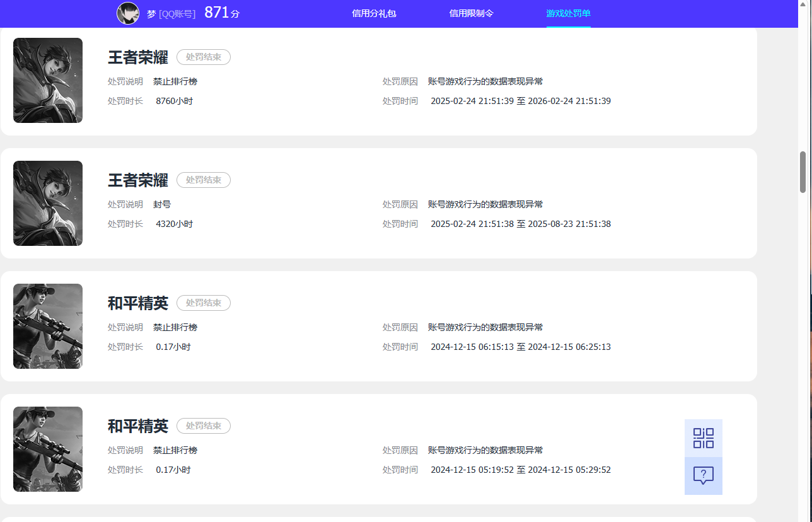Image resolution: width=812 pixels, height=522 pixels.
Task: Open the 王者荣耀 thumbnail in the 封号 card
Action: click(x=48, y=204)
